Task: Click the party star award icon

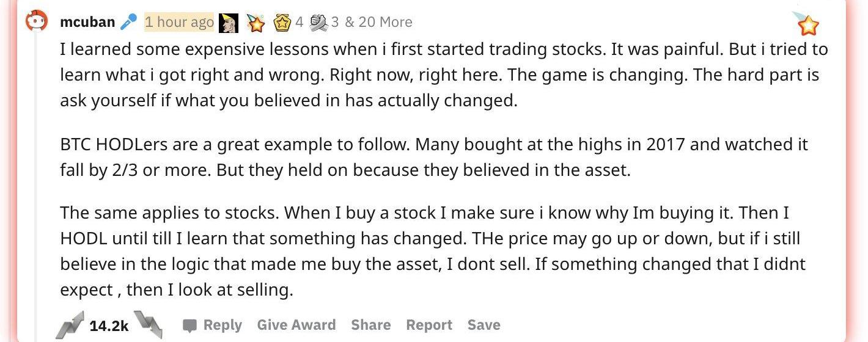Action: (x=254, y=23)
